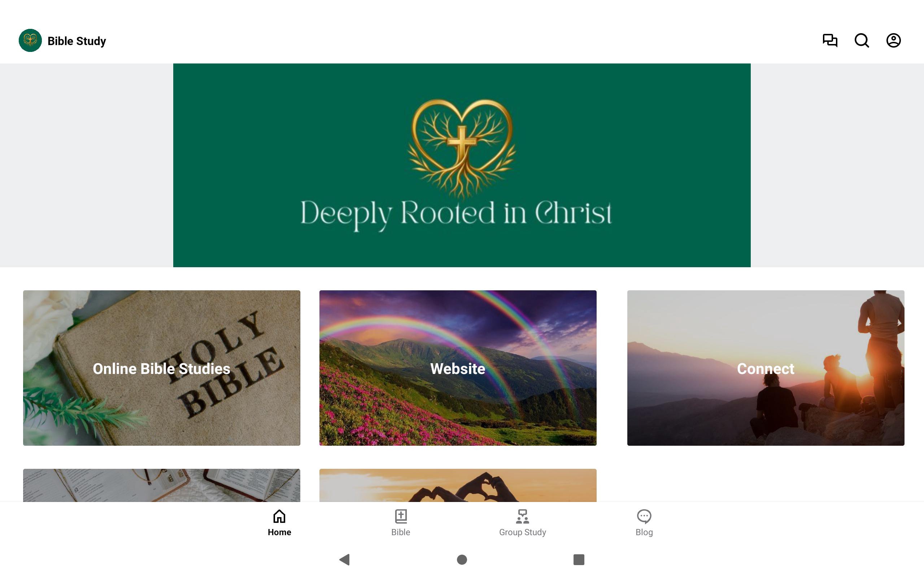Open the heart-hands sunset tile

click(458, 485)
